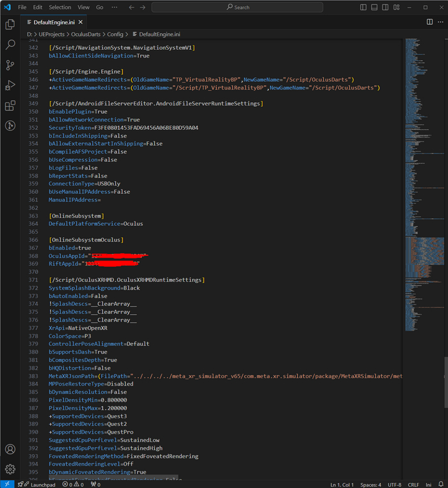Open the Accounts menu icon
Screen dimensions: 448x488
pyautogui.click(x=10, y=449)
